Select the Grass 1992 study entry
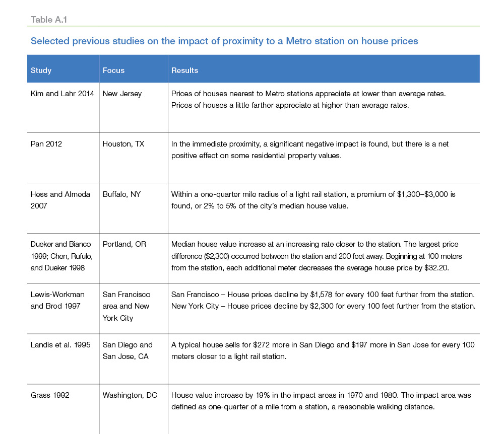This screenshot has height=434, width=504. 50,395
